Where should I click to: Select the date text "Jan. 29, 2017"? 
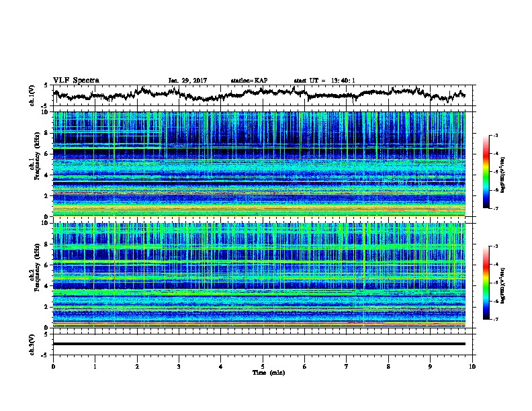[187, 81]
